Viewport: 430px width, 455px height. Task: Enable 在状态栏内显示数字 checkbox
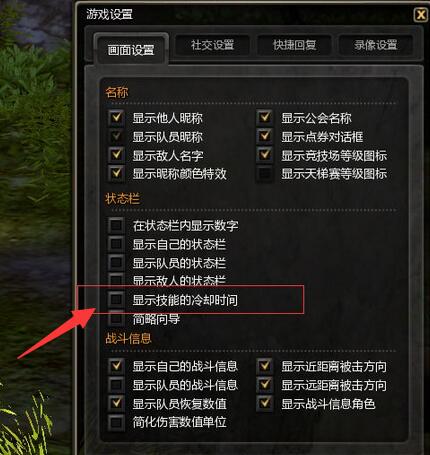[116, 226]
